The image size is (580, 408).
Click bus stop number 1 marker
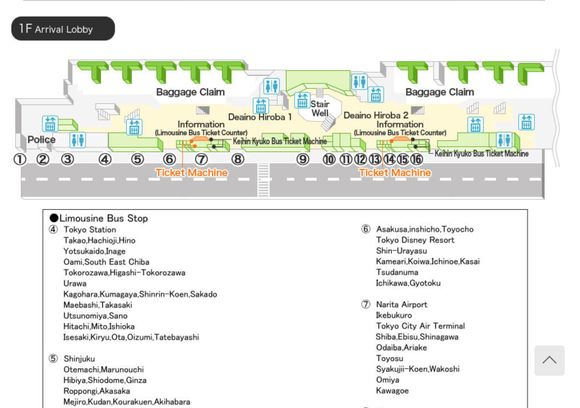(20, 159)
